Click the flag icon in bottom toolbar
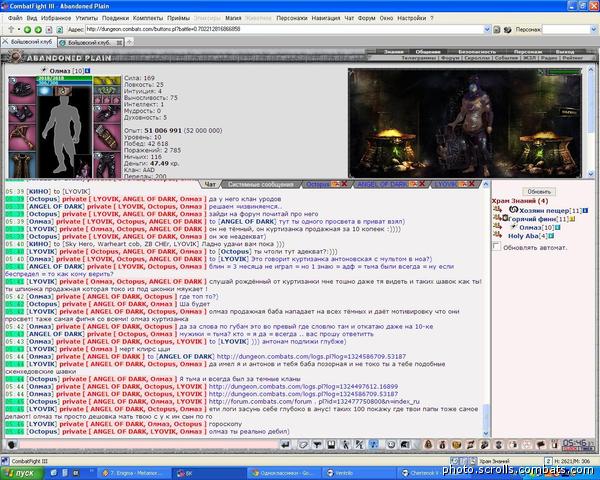 coord(541,444)
